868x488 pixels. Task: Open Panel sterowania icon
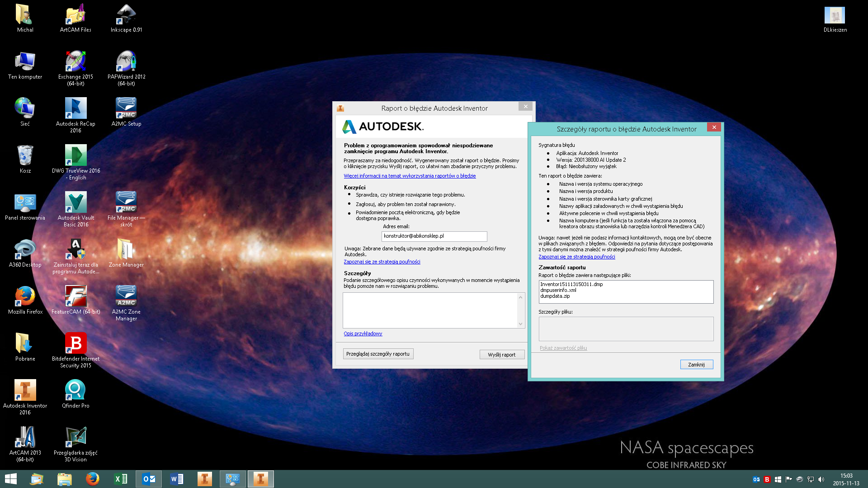click(x=25, y=206)
